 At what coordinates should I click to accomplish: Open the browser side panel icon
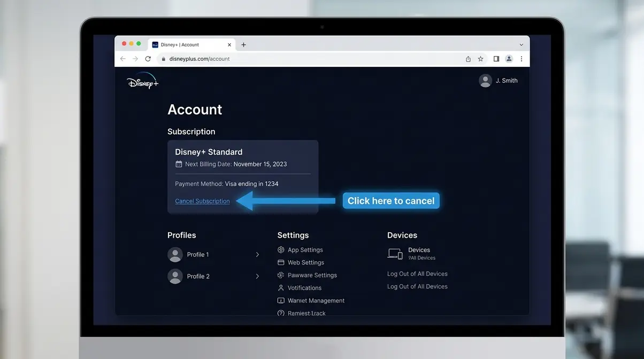[496, 59]
